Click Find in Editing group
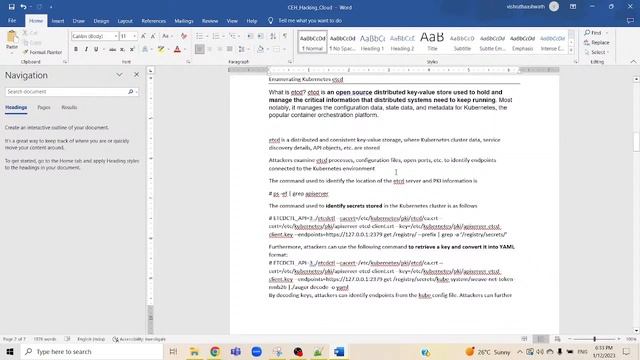640x360 pixels. coord(594,33)
